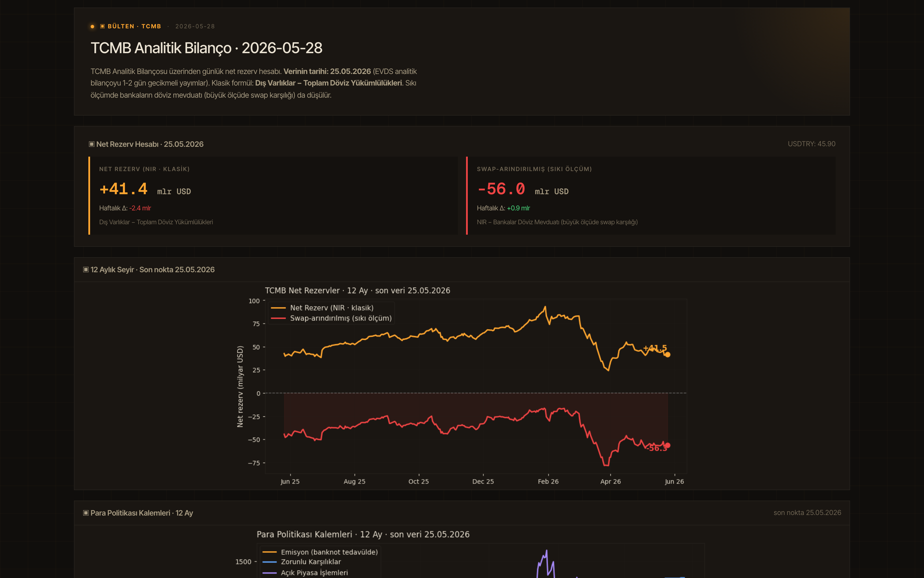924x578 pixels.
Task: Click the 'Jun 26' x-axis label
Action: (674, 481)
